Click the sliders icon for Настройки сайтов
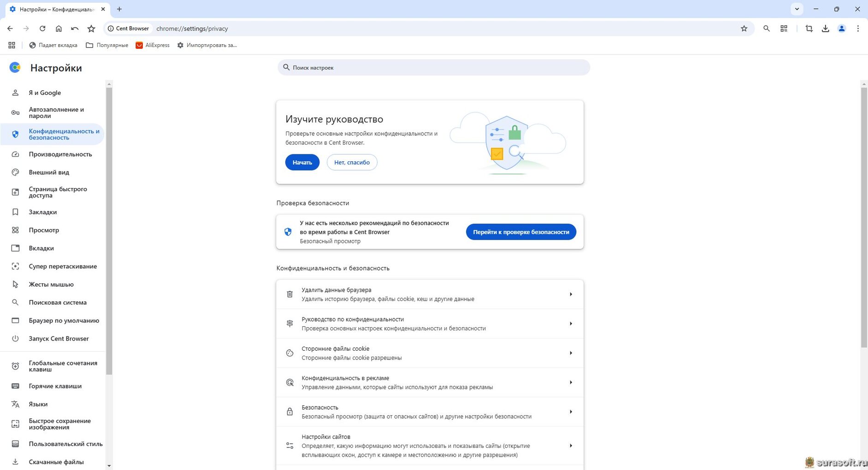Image resolution: width=868 pixels, height=470 pixels. pos(289,446)
